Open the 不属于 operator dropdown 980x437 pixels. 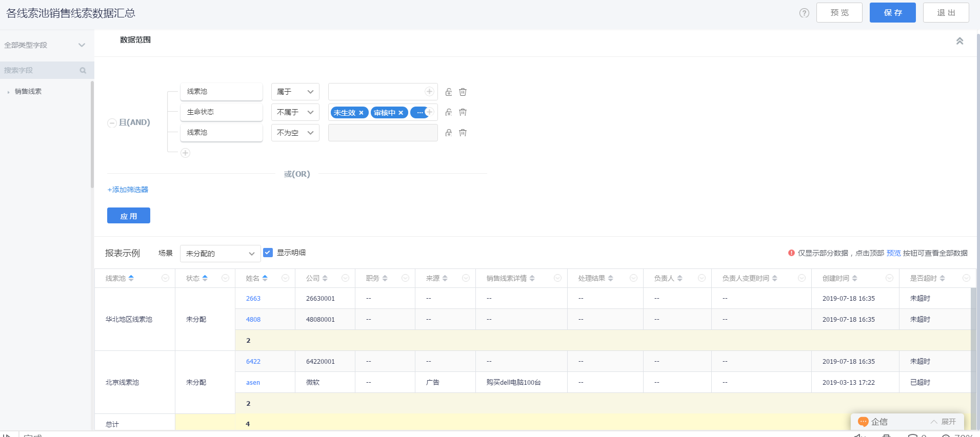295,112
